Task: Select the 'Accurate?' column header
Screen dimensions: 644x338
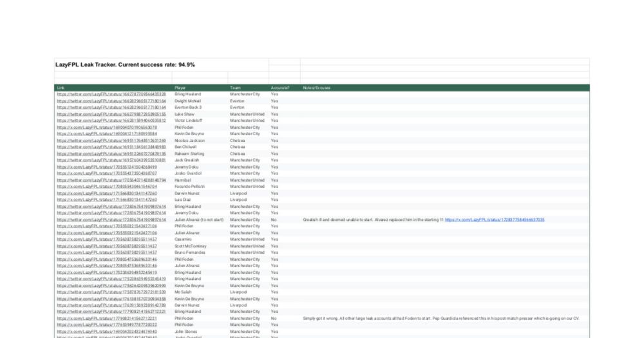Action: pyautogui.click(x=285, y=88)
